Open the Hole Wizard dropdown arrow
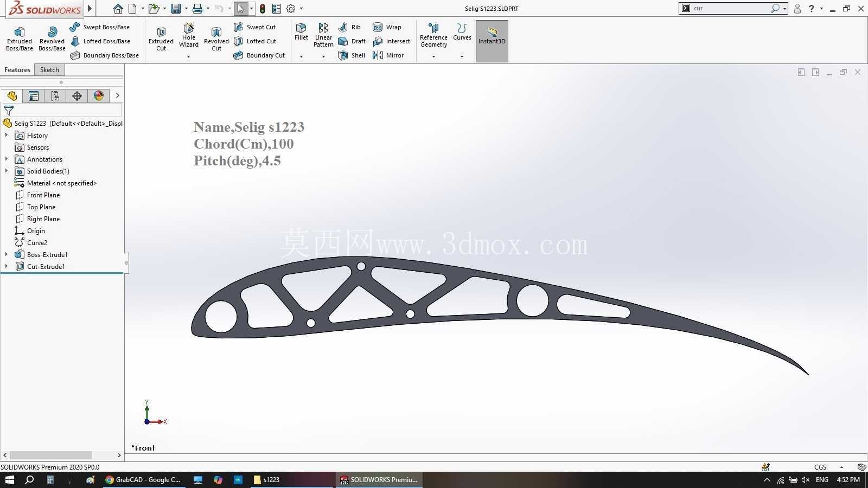The image size is (868, 488). (189, 56)
